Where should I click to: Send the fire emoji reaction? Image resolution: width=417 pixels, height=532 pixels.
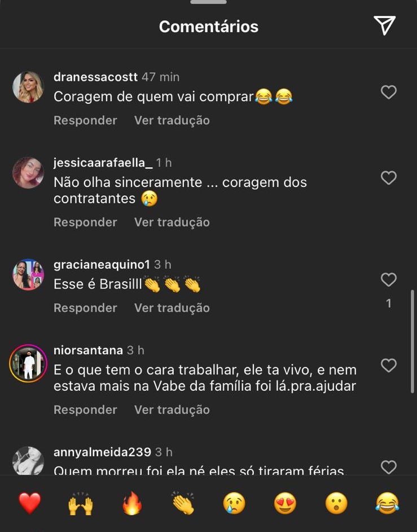tap(132, 503)
